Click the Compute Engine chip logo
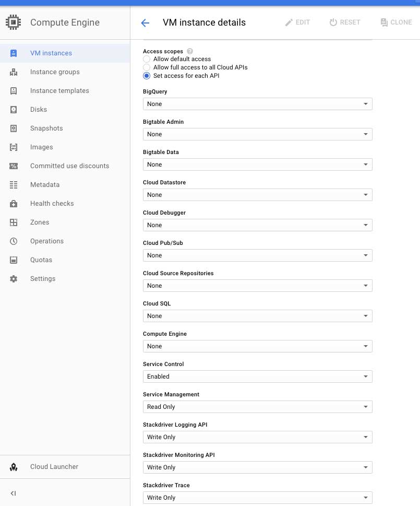 (x=14, y=22)
